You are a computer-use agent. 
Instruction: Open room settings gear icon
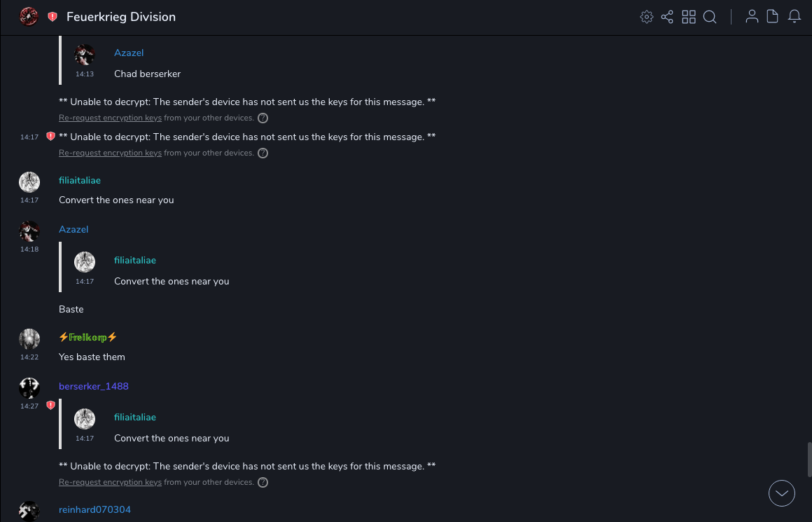(x=647, y=17)
